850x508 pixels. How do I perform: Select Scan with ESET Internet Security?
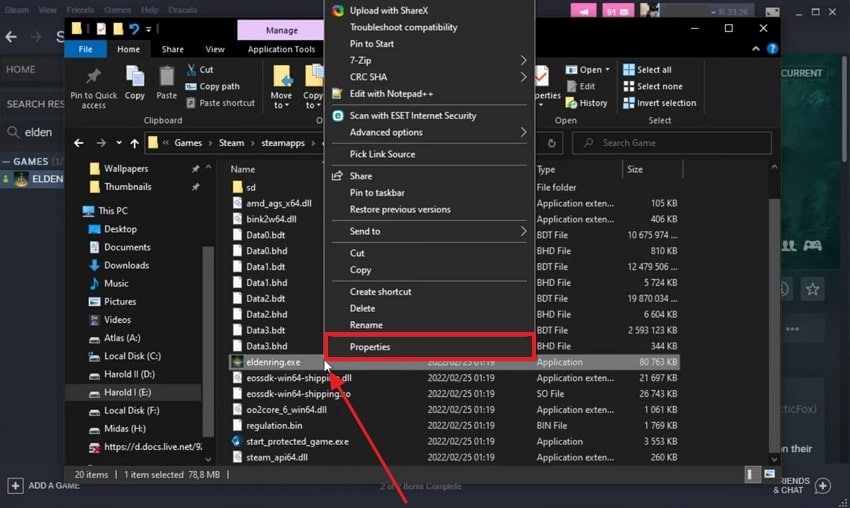pyautogui.click(x=429, y=115)
